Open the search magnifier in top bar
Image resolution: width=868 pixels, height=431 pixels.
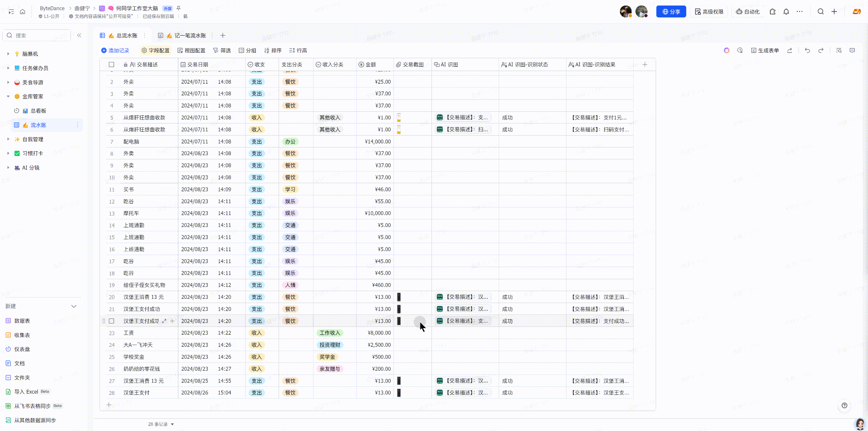(820, 12)
